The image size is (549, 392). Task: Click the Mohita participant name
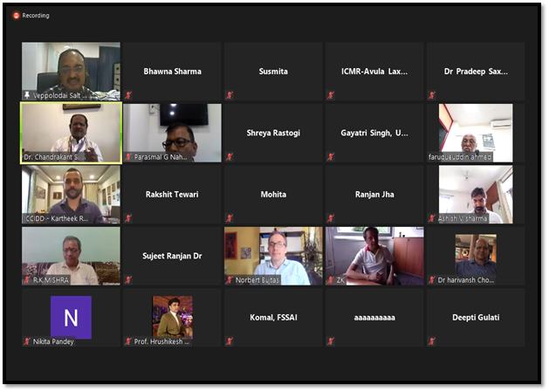[273, 195]
